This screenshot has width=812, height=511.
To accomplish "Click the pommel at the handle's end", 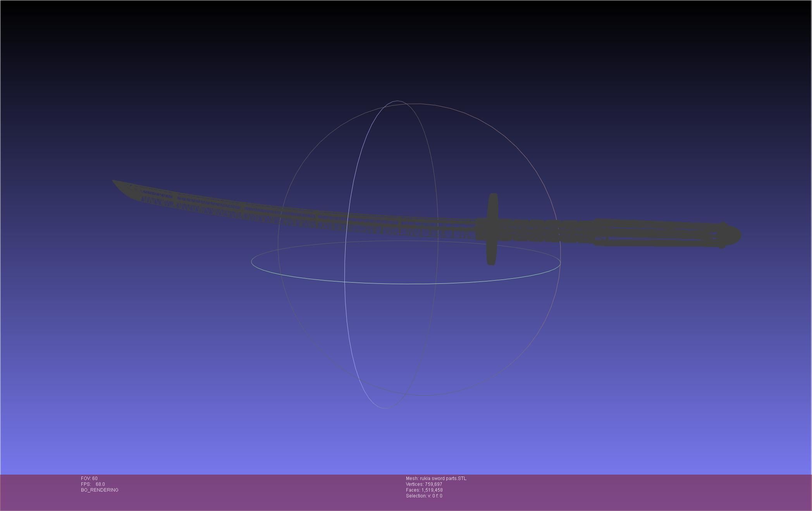I will coord(731,235).
